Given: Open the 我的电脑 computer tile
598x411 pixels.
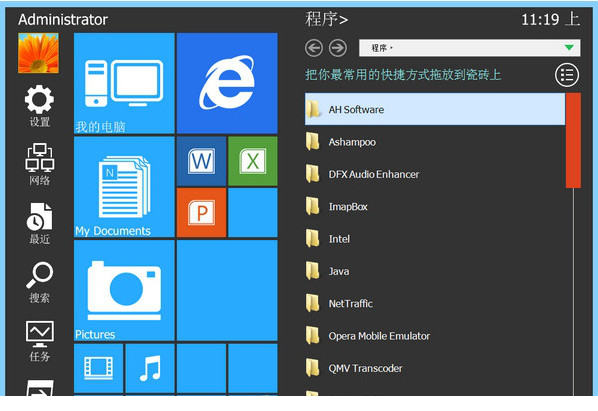Looking at the screenshot, I should pyautogui.click(x=124, y=83).
